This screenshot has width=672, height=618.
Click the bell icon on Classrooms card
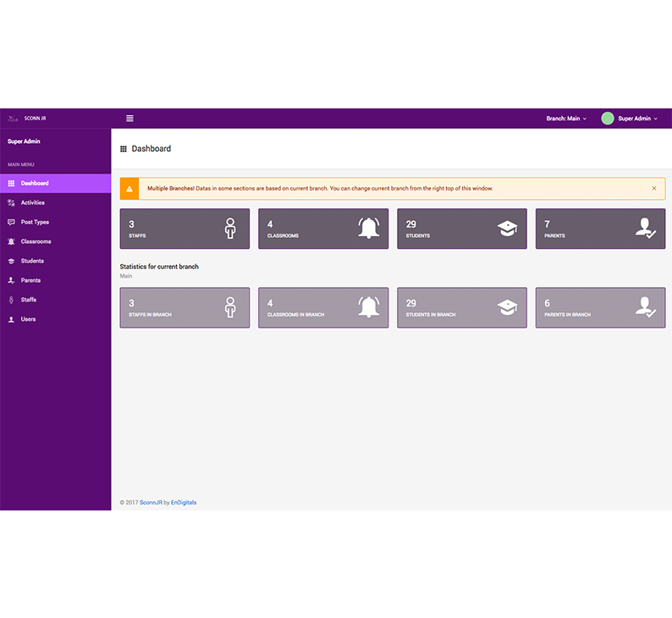click(369, 229)
